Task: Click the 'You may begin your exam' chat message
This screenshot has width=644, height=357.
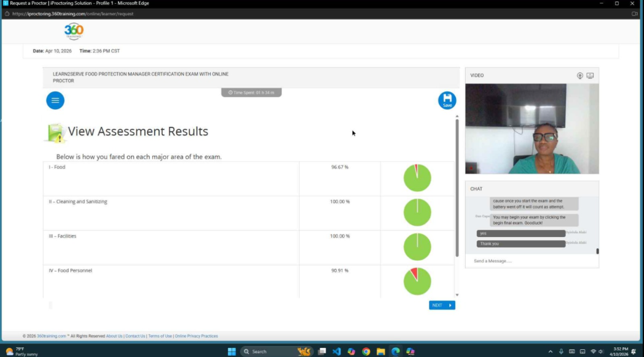Action: (534, 220)
